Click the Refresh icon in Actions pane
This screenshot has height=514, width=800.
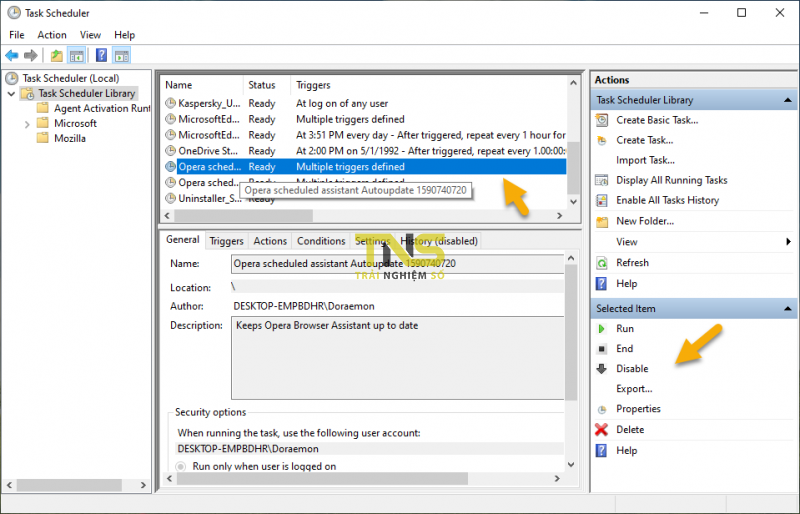(602, 263)
